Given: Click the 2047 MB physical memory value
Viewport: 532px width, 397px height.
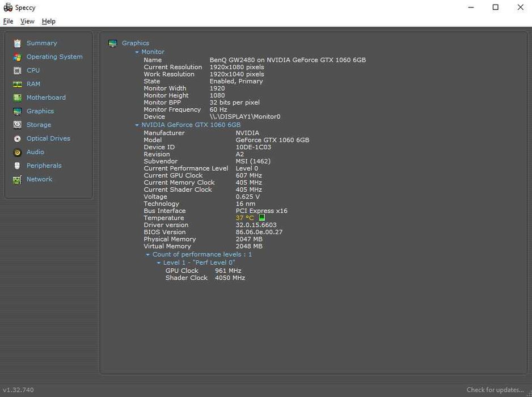Looking at the screenshot, I should [x=249, y=239].
